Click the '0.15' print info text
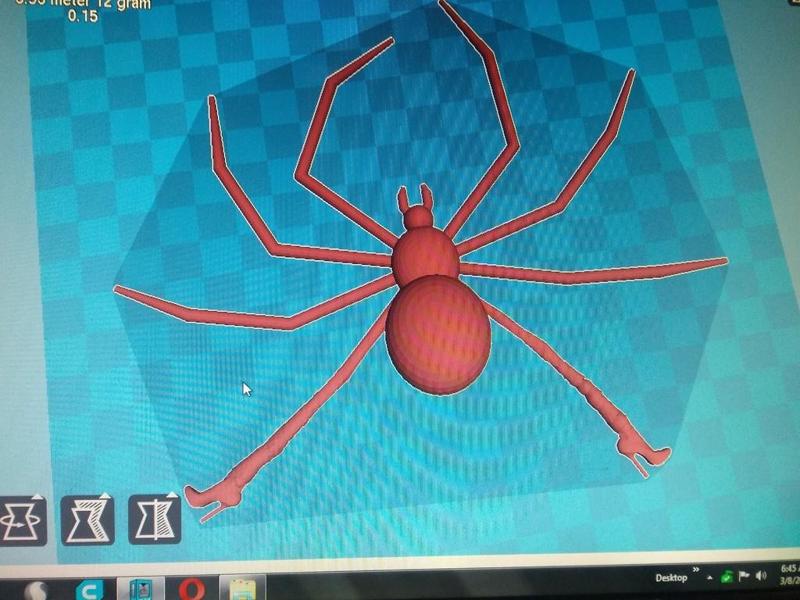 (83, 16)
